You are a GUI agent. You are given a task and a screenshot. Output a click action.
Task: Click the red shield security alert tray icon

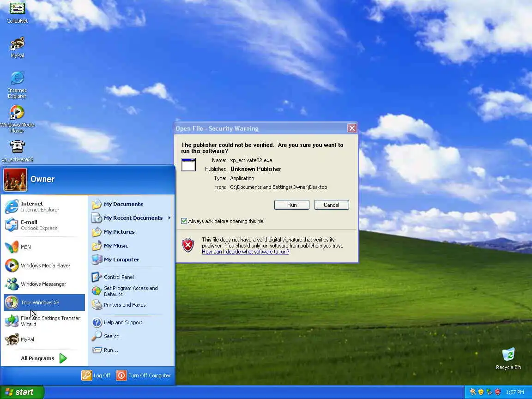tap(497, 392)
